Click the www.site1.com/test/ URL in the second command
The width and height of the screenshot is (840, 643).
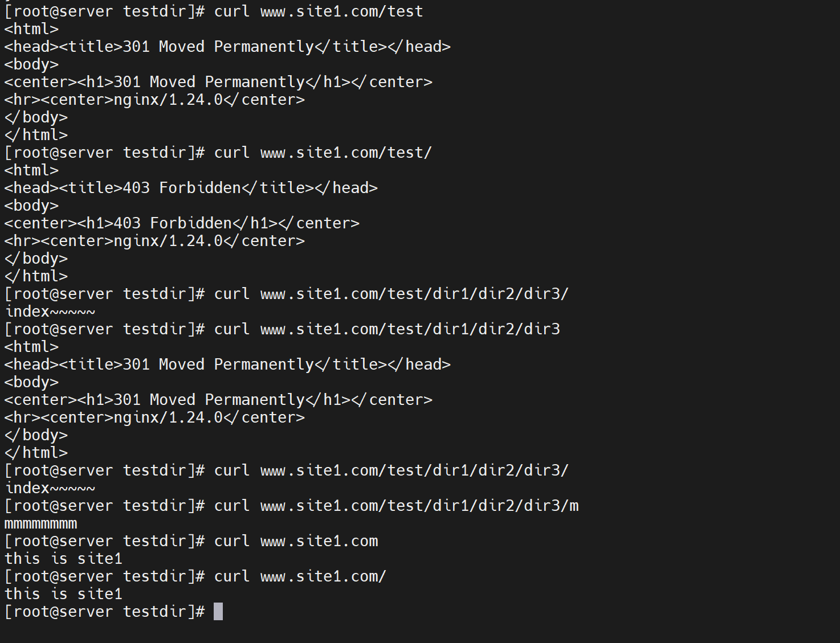[x=346, y=153]
